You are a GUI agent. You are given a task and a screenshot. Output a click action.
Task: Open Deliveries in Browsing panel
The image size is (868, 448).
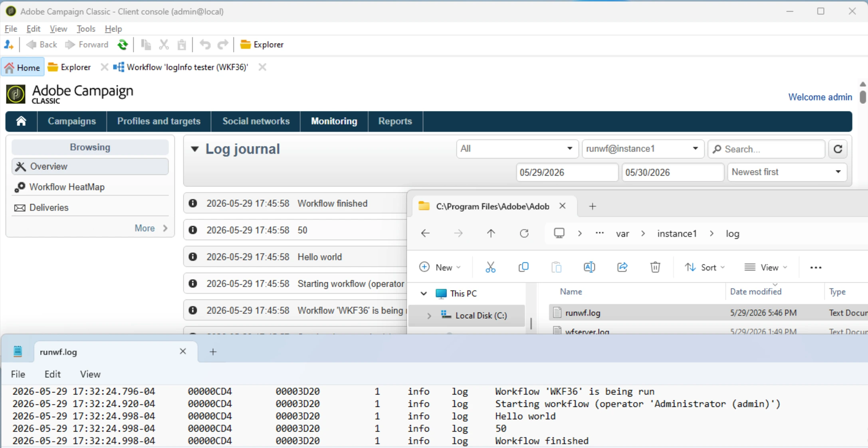(90, 208)
